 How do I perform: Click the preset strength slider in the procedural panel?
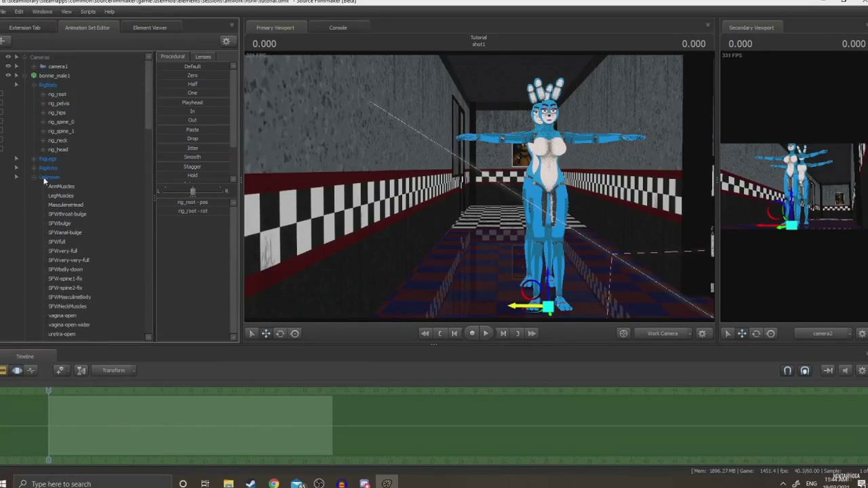[x=192, y=190]
